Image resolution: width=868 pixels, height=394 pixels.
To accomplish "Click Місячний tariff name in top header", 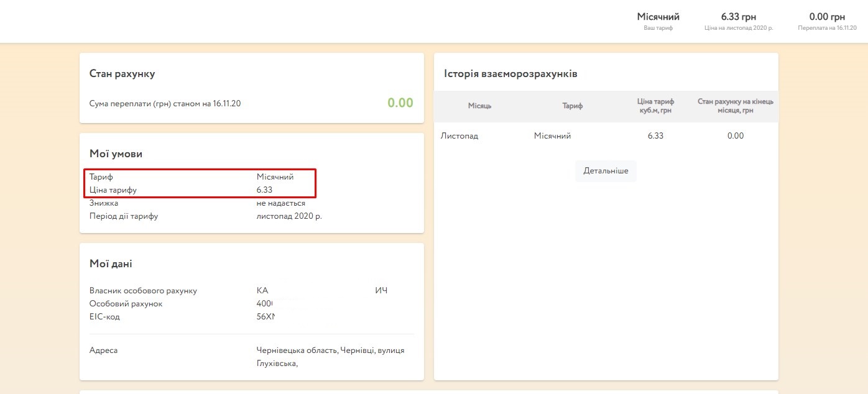I will pos(658,17).
